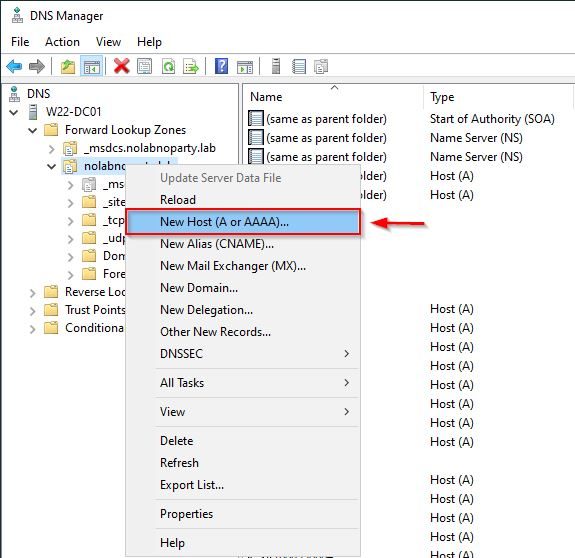The height and width of the screenshot is (558, 575).
Task: Collapse the W22-DC01 server node
Action: [14, 112]
